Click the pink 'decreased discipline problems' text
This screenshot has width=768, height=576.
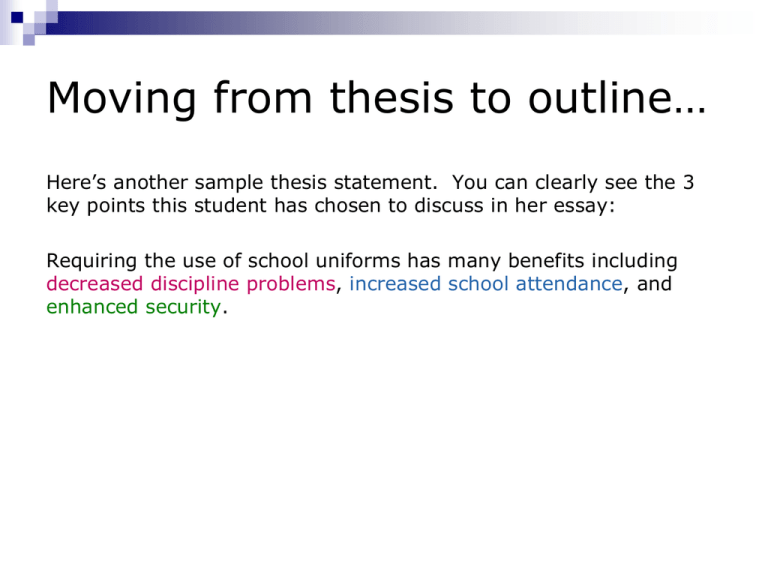click(x=191, y=284)
